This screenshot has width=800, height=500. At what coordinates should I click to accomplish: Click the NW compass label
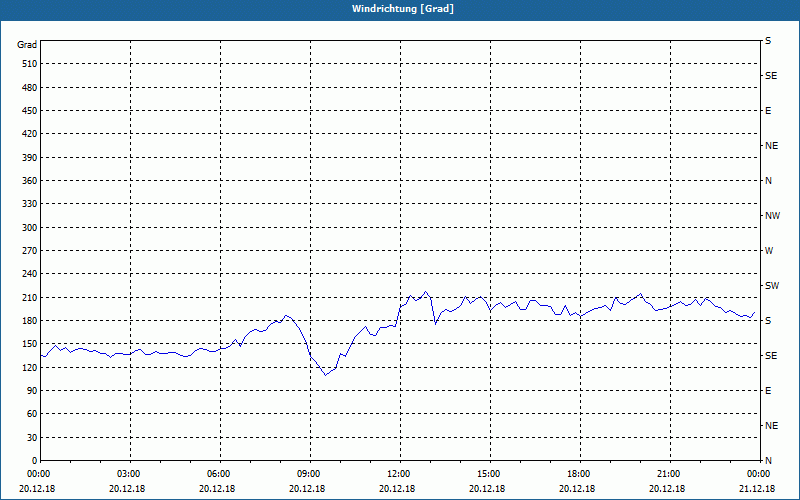tap(772, 216)
